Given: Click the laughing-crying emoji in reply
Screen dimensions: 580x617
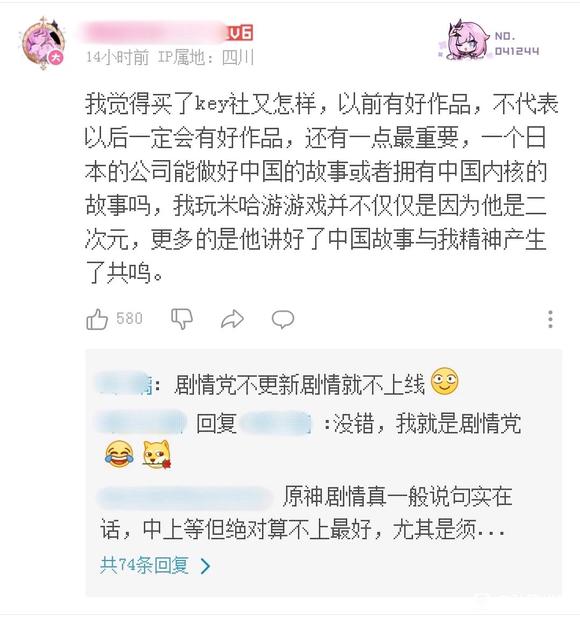Looking at the screenshot, I should point(119,454).
